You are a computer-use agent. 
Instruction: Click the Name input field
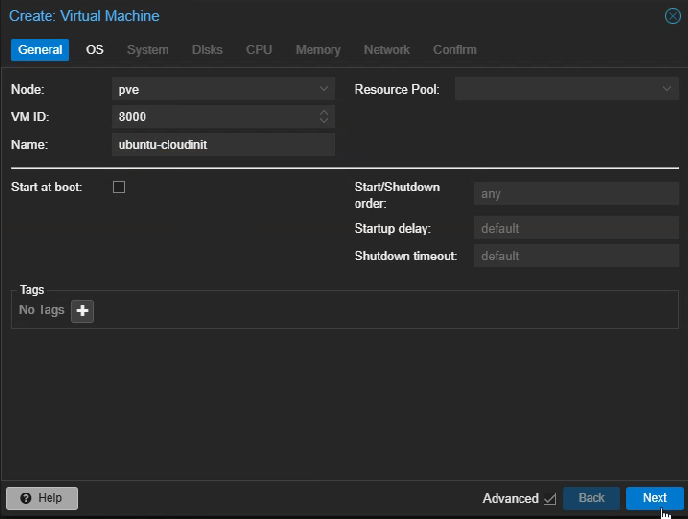pyautogui.click(x=223, y=145)
